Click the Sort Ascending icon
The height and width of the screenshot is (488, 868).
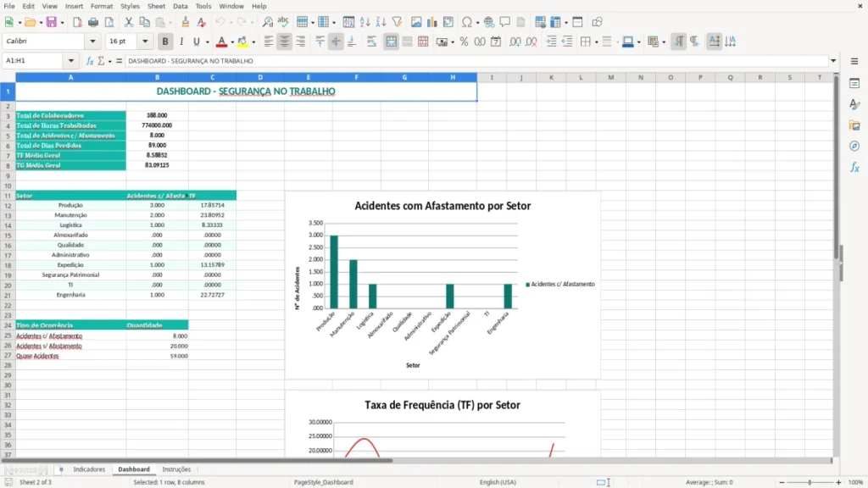tap(364, 22)
